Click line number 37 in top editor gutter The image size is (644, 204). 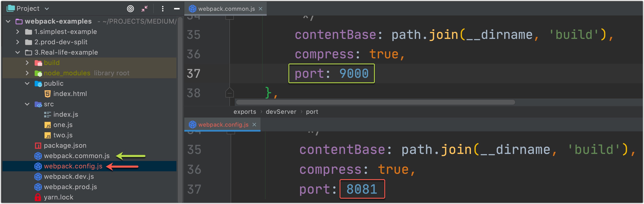click(193, 74)
